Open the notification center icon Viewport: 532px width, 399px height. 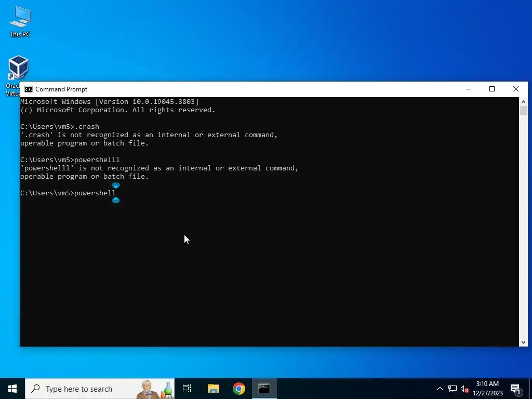(x=516, y=389)
